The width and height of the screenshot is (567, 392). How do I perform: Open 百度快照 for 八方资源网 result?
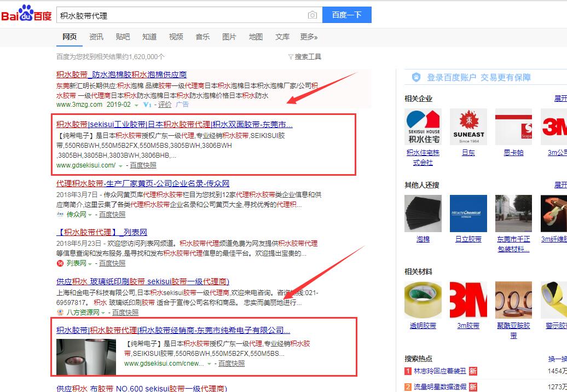click(x=125, y=313)
